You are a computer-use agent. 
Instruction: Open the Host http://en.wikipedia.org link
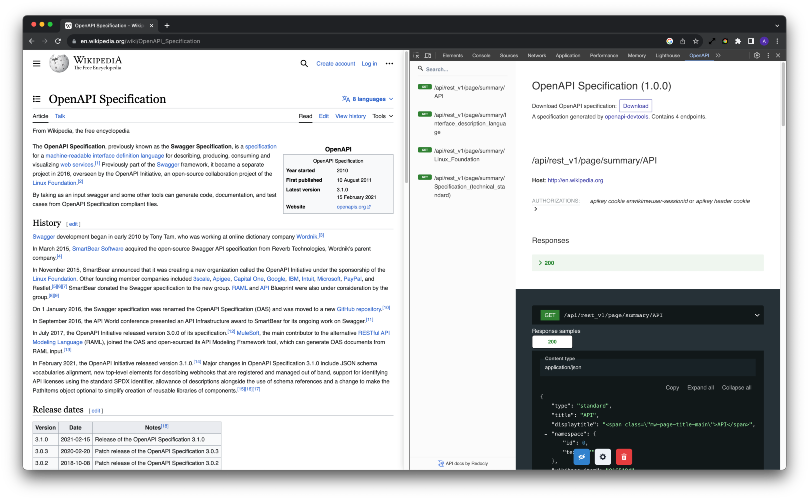[x=575, y=180]
